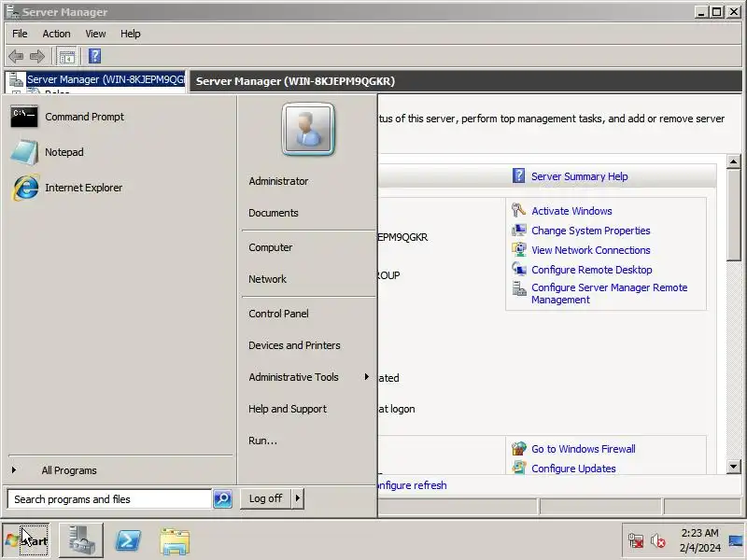Open the View Network Connections link

coord(591,250)
